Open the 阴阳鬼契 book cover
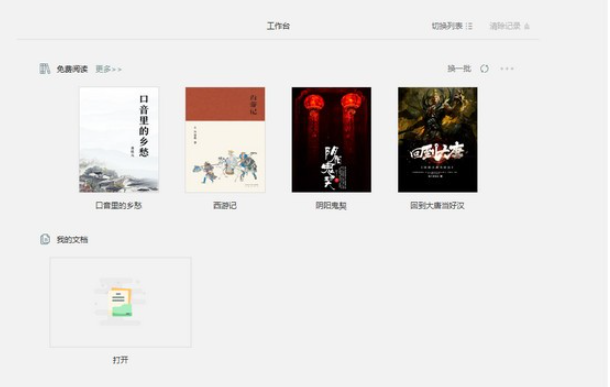The width and height of the screenshot is (610, 387). click(x=331, y=140)
